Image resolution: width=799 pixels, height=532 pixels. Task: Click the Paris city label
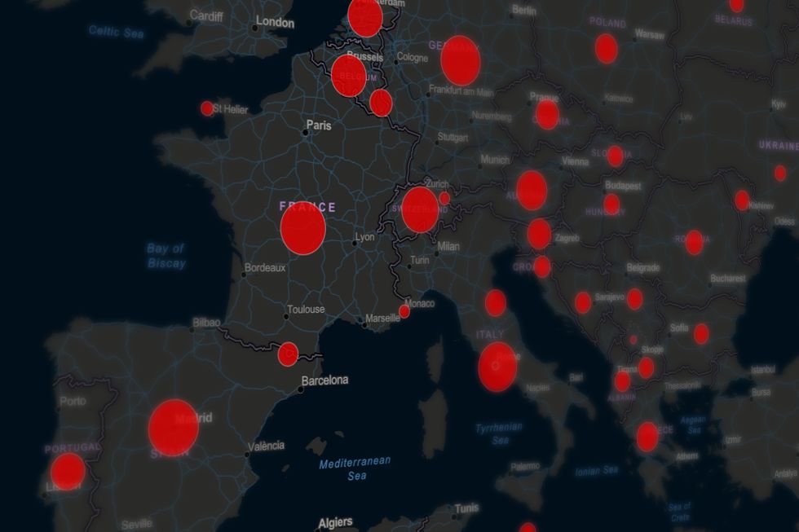pos(318,126)
